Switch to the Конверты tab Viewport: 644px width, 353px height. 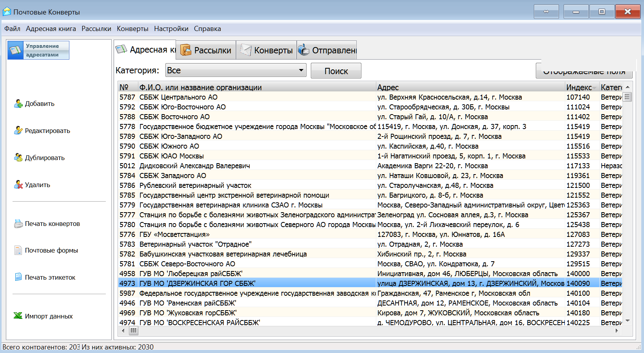(266, 50)
